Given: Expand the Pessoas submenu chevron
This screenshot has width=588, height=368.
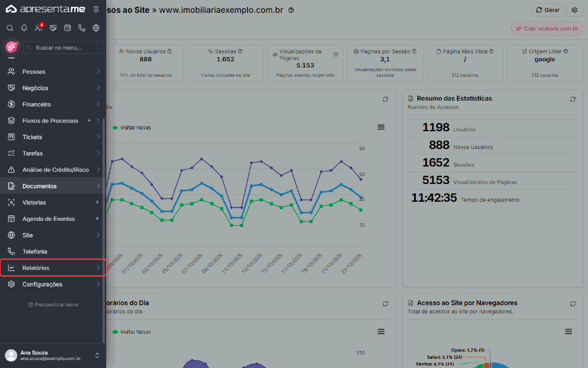Looking at the screenshot, I should (98, 71).
